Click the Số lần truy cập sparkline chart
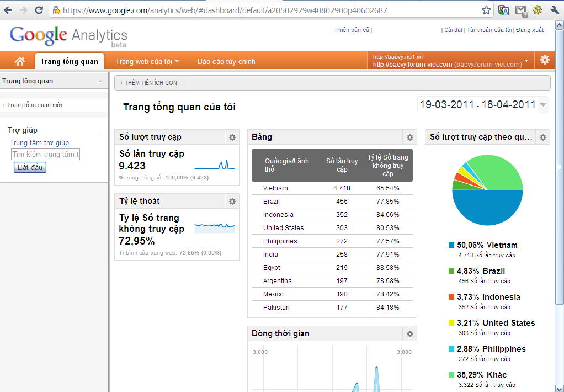Screen dimensions: 564x392 tap(215, 165)
